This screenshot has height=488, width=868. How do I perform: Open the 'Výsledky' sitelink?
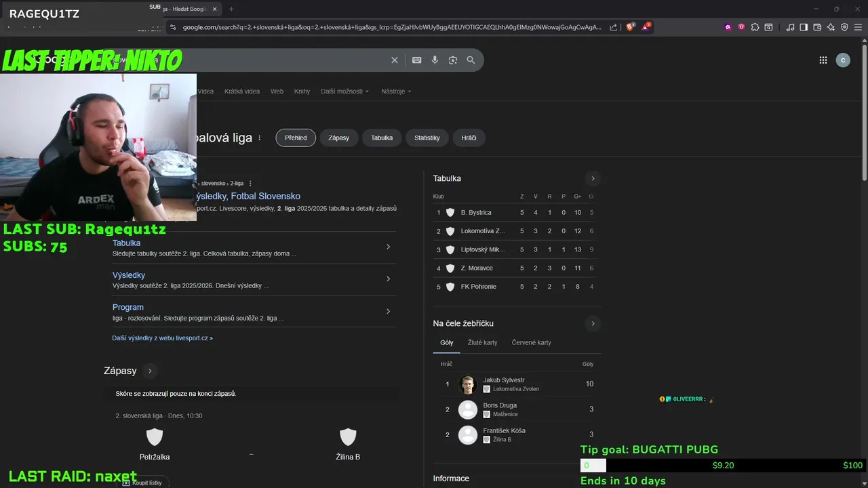pos(129,275)
